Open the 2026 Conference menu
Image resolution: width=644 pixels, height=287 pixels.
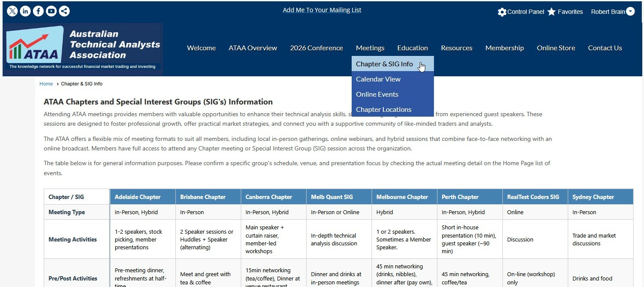(x=316, y=48)
